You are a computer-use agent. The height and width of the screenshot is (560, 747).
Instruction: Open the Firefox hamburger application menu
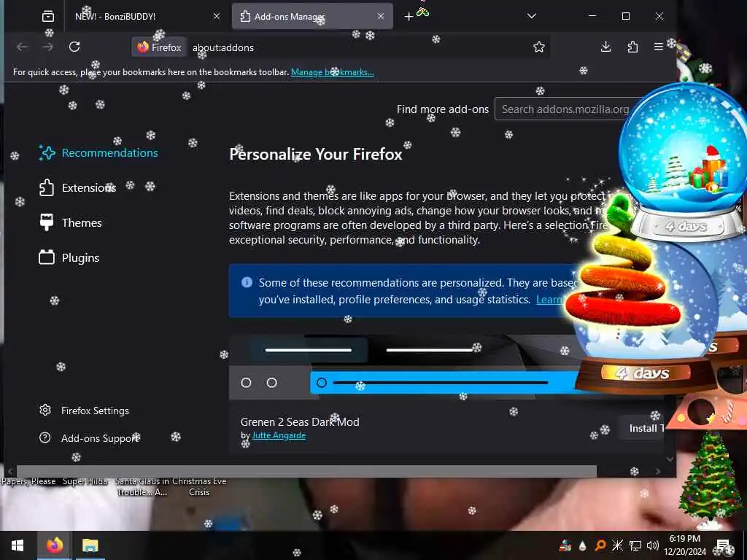659,47
